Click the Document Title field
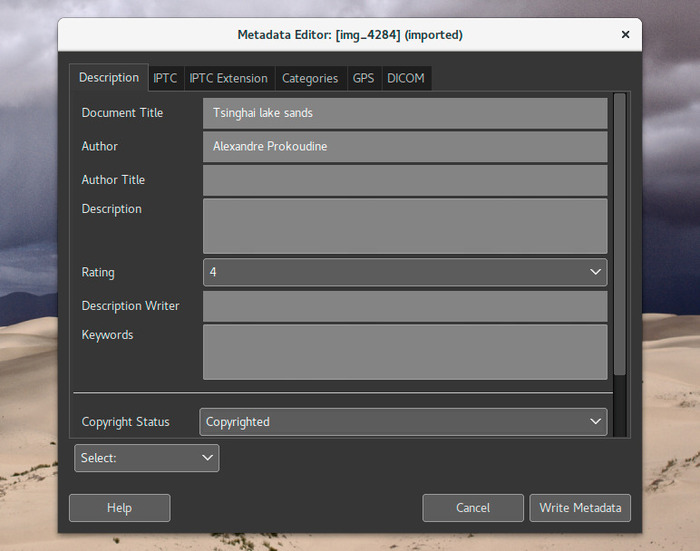Image resolution: width=700 pixels, height=551 pixels. click(x=405, y=113)
